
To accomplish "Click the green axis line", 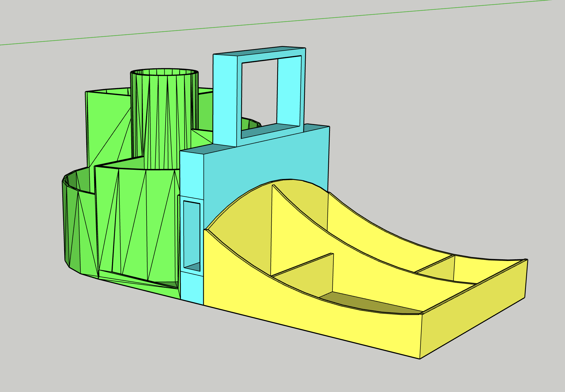I will coord(279,22).
